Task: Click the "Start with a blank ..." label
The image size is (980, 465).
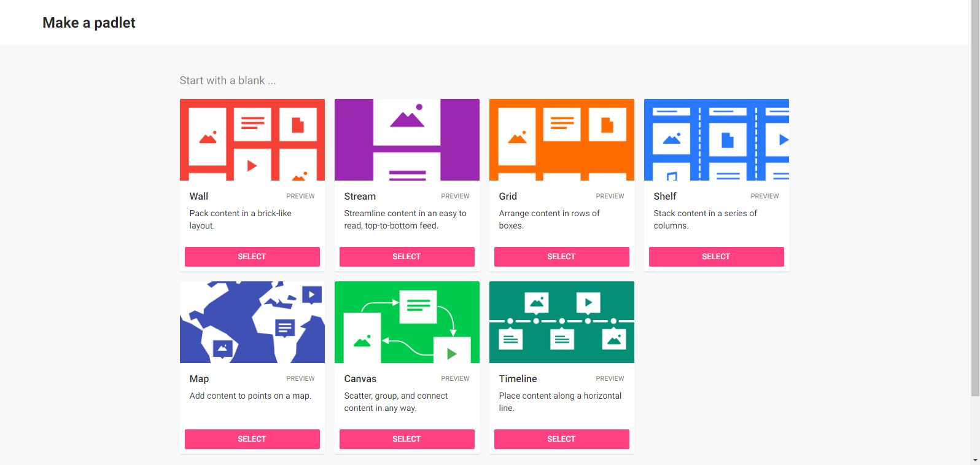Action: (228, 80)
